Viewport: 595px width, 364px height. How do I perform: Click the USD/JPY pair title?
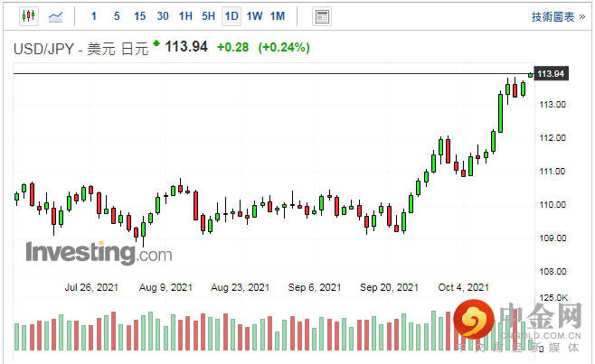pyautogui.click(x=43, y=48)
